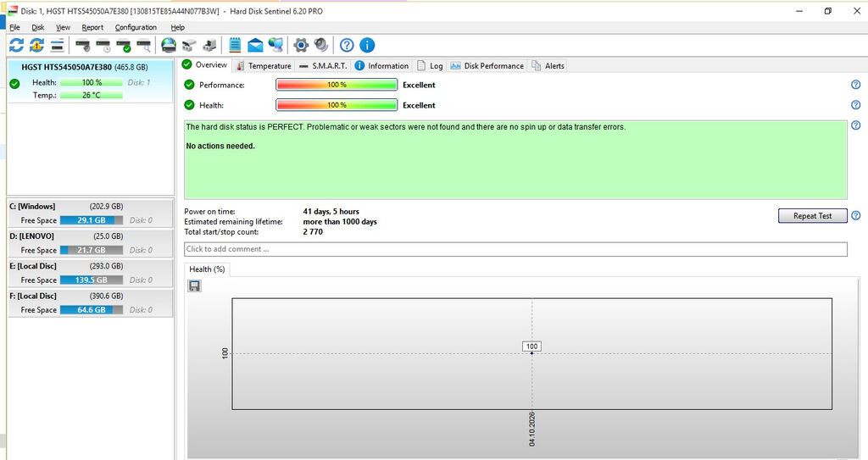This screenshot has width=868, height=460.
Task: Click the help icon beside Performance row
Action: pyautogui.click(x=856, y=85)
